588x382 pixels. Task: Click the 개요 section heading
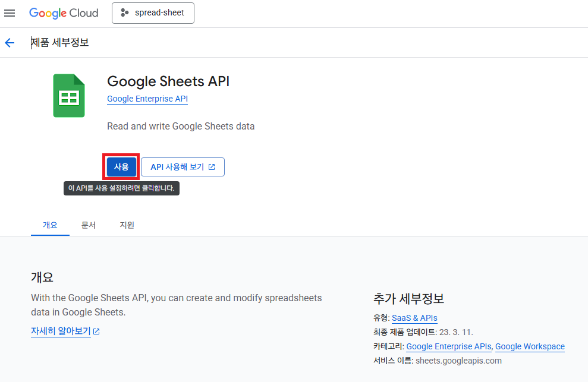(42, 277)
